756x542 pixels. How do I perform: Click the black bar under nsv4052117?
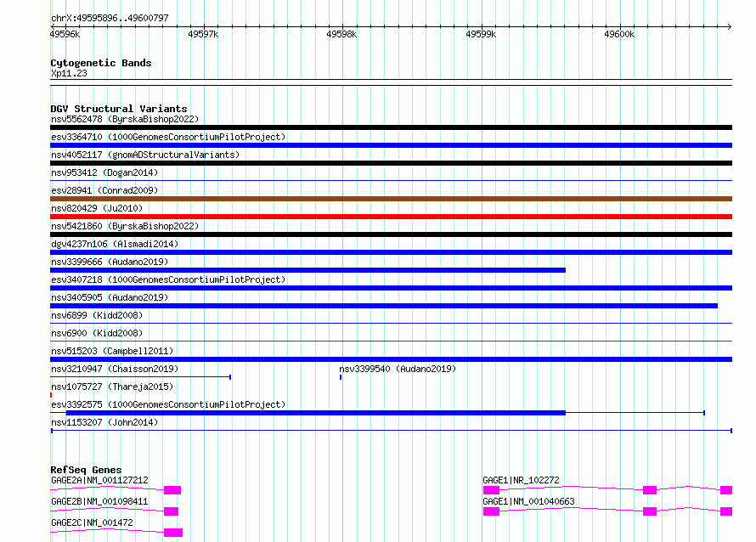391,163
